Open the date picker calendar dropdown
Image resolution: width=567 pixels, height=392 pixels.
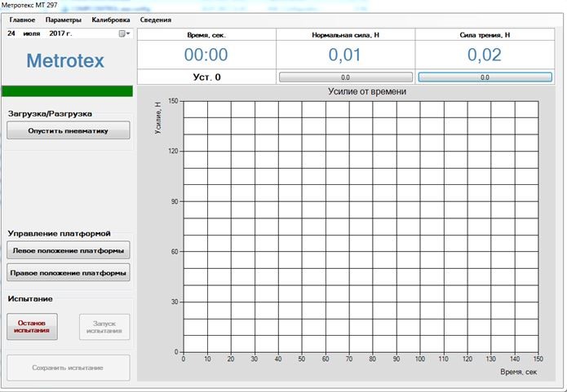[124, 33]
